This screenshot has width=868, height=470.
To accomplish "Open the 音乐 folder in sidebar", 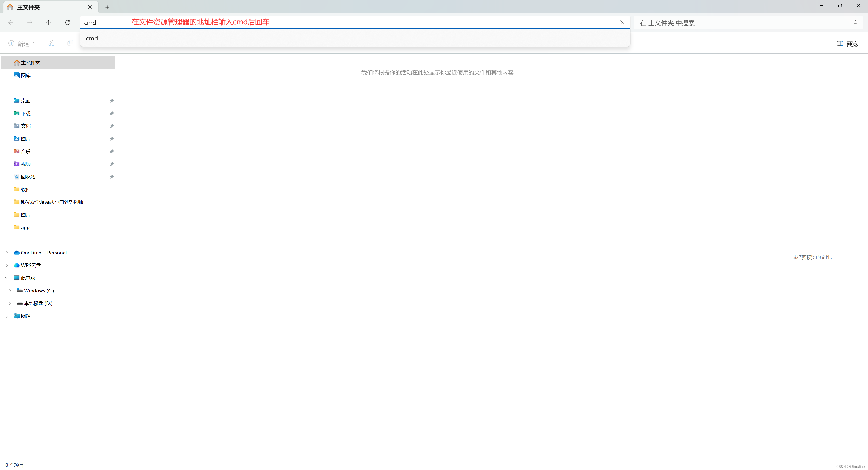I will tap(58, 151).
